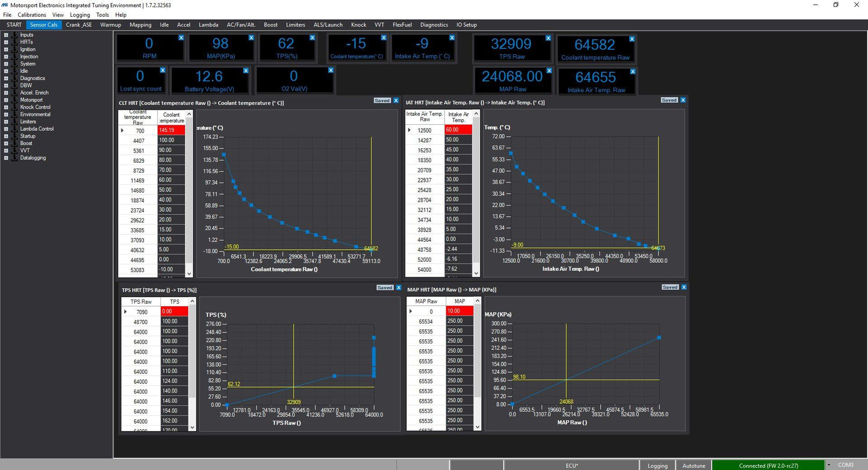Screen dimensions: 868x470
Task: Click the Datalogging download arrow icon
Action: [14, 158]
